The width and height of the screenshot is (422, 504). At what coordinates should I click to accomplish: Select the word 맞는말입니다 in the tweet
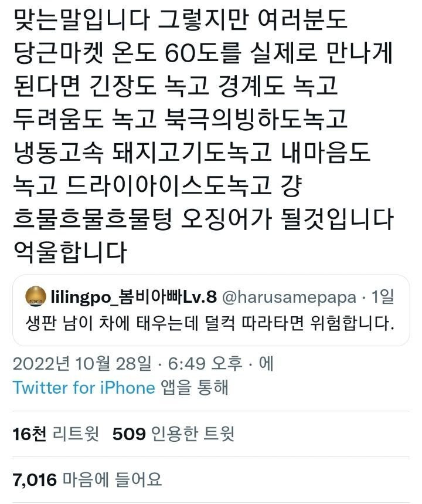81,19
